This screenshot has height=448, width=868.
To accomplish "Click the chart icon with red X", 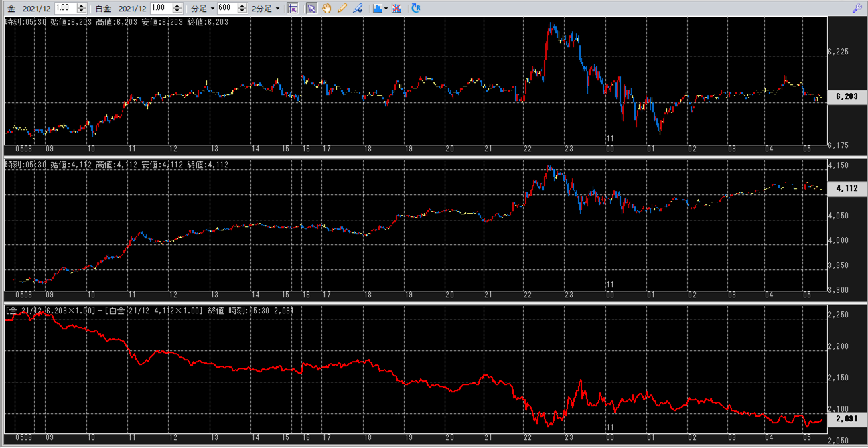I will click(x=396, y=8).
